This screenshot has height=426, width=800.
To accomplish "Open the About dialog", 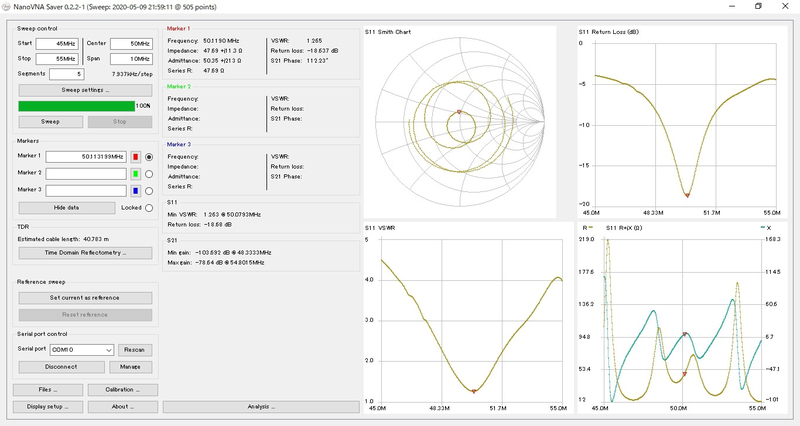I will 122,407.
